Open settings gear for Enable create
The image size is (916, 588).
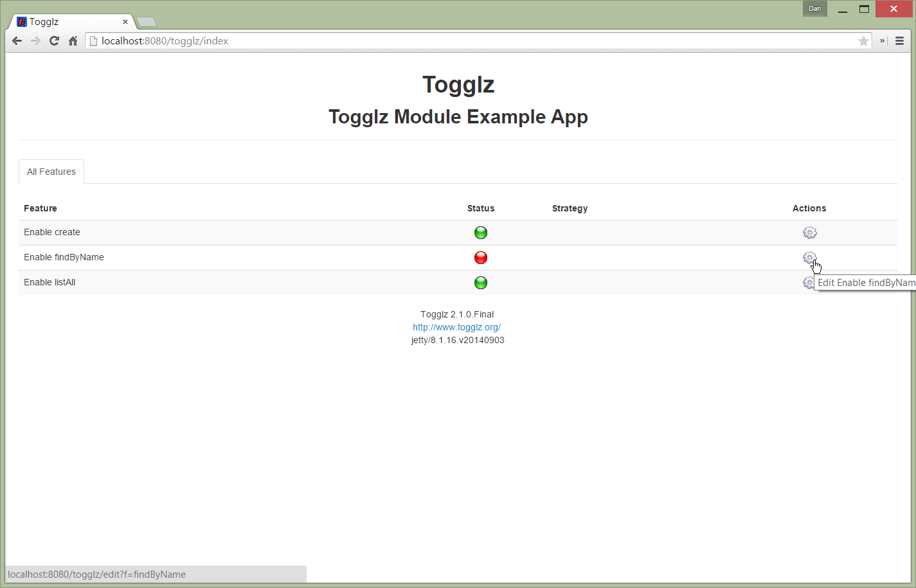(809, 233)
